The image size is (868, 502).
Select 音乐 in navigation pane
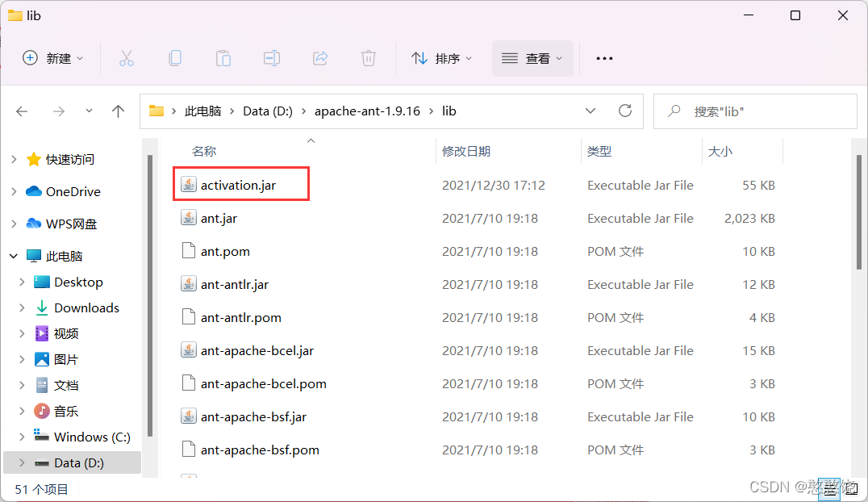[x=66, y=411]
